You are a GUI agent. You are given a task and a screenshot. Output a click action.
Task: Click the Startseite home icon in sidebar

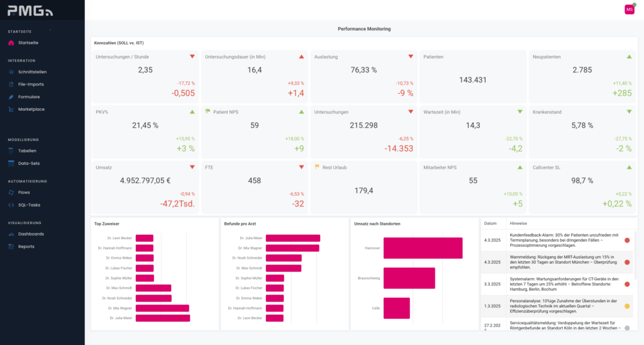click(x=11, y=43)
